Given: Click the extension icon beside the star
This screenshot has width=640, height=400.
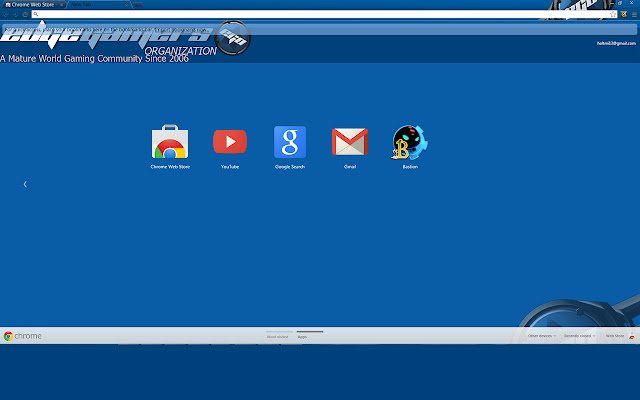Looking at the screenshot, I should (624, 14).
